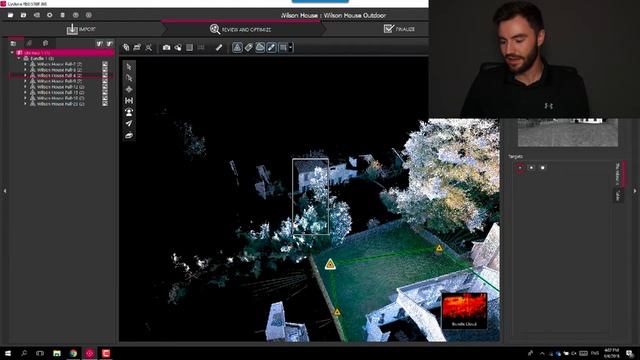640x360 pixels.
Task: Select the second target type icon
Action: [x=531, y=168]
